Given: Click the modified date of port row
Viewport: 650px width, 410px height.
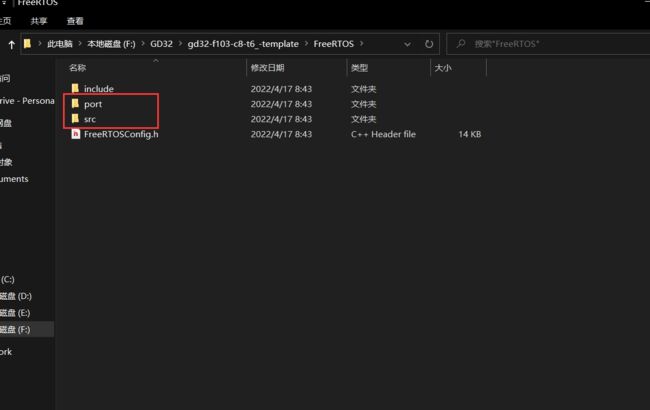Looking at the screenshot, I should (x=281, y=104).
